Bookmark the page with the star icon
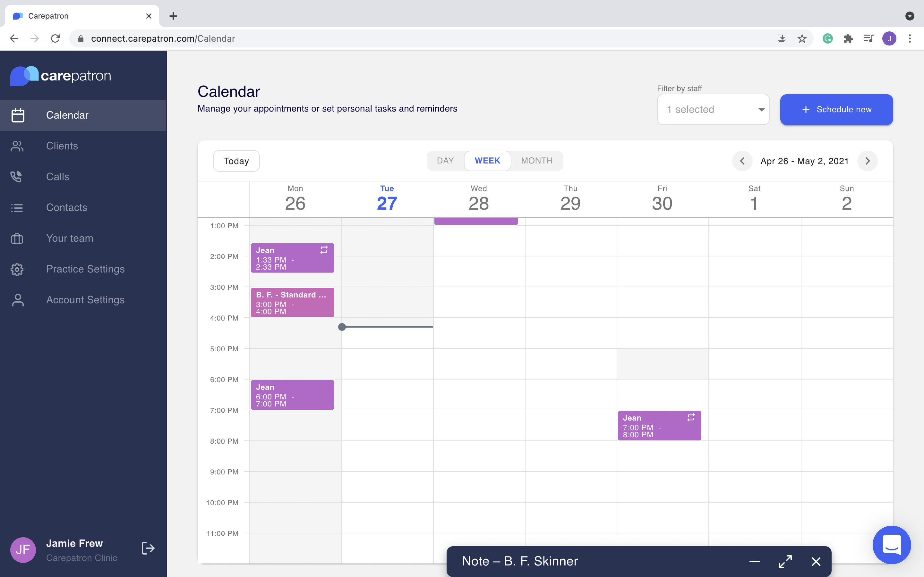Image resolution: width=924 pixels, height=577 pixels. (x=801, y=38)
